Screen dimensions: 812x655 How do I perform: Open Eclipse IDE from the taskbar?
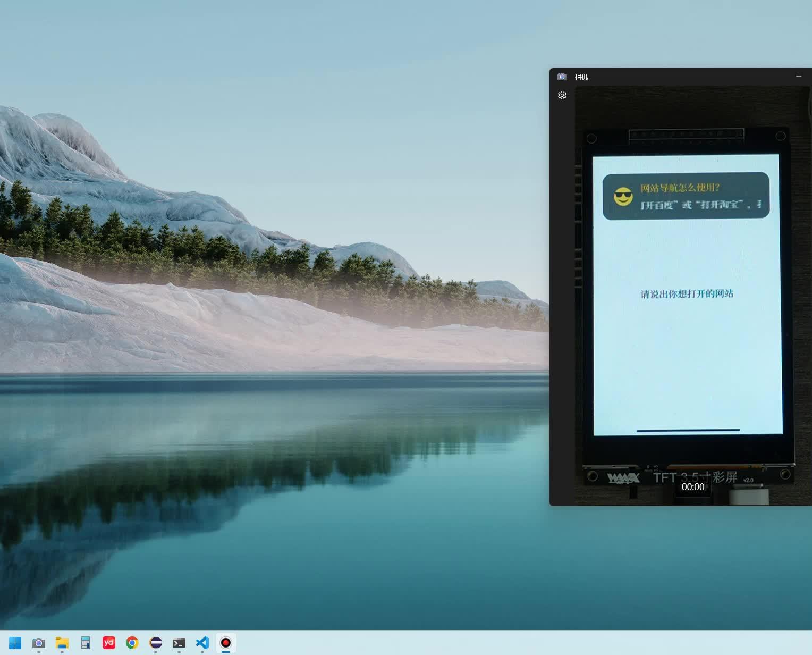tap(156, 643)
